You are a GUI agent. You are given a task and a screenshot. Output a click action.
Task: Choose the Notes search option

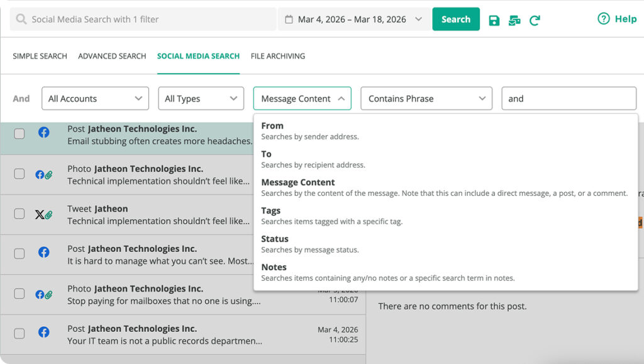446,273
